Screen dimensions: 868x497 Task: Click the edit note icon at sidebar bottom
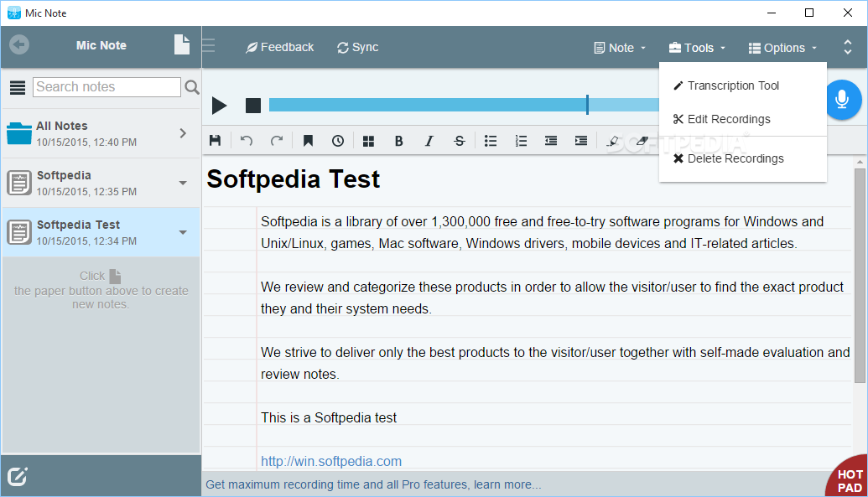coord(17,476)
